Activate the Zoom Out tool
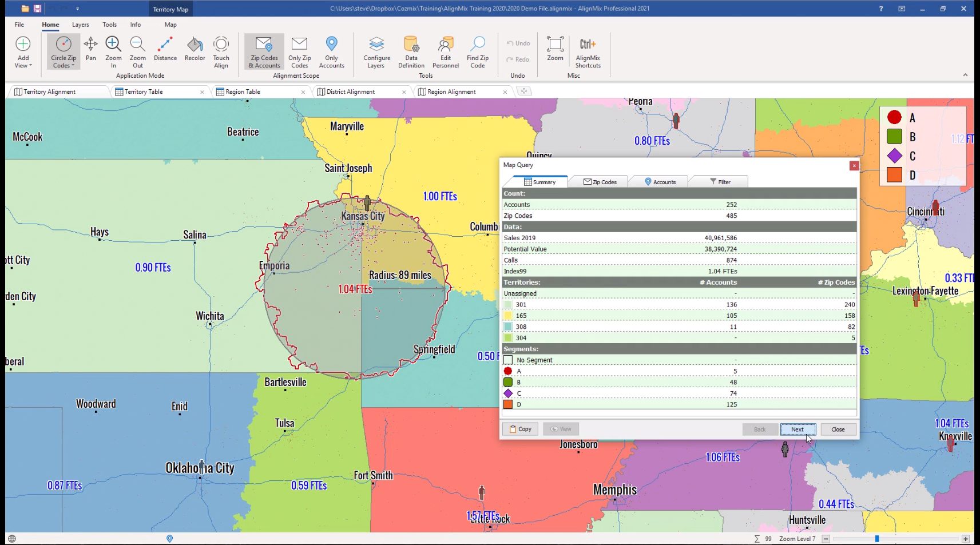This screenshot has width=980, height=545. (137, 53)
